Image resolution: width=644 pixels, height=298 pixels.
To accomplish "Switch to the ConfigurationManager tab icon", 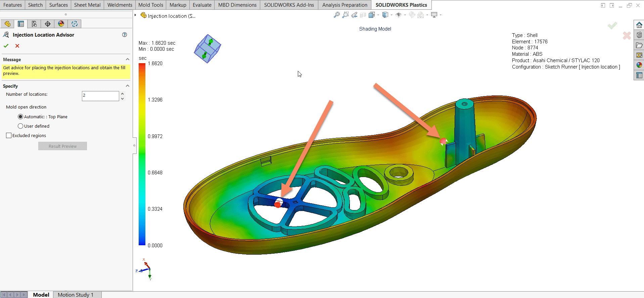I will pos(34,24).
